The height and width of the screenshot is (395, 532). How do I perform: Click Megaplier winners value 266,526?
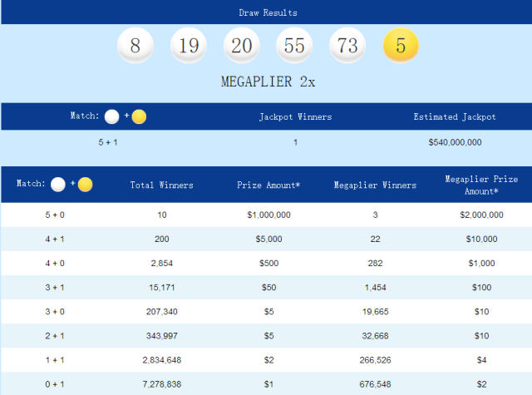coord(375,360)
